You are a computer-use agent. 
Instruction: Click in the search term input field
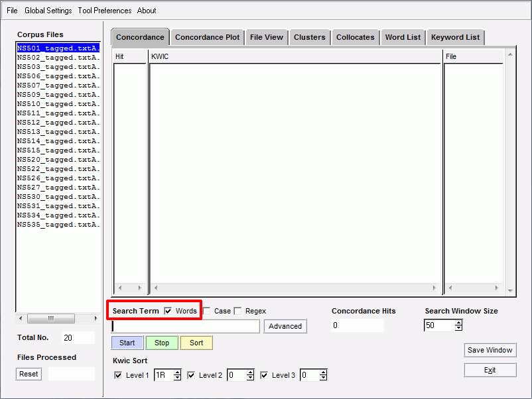pos(186,326)
